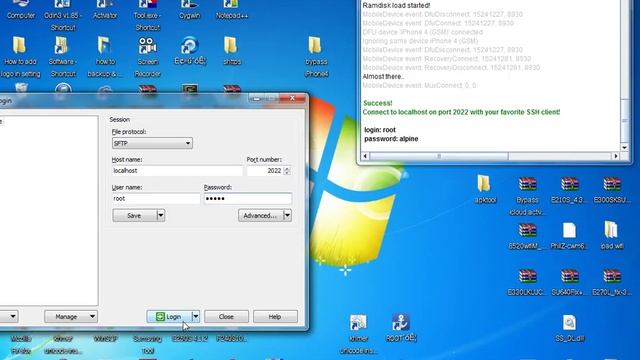Focus the Password field

pos(248,198)
